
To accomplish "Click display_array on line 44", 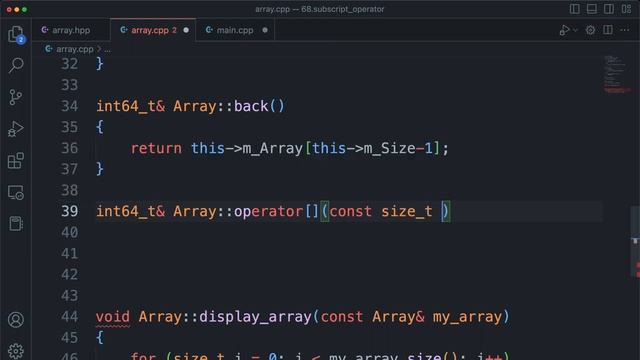I will (256, 317).
